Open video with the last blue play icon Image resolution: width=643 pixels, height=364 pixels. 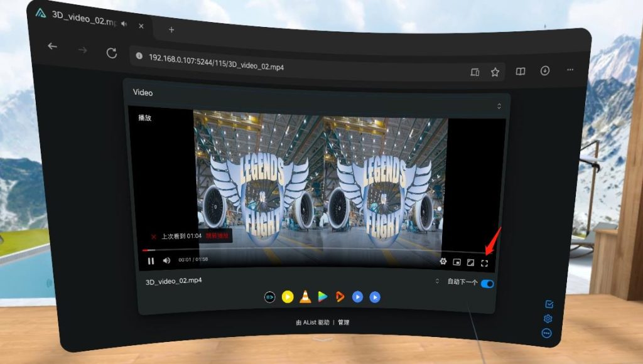tap(375, 297)
